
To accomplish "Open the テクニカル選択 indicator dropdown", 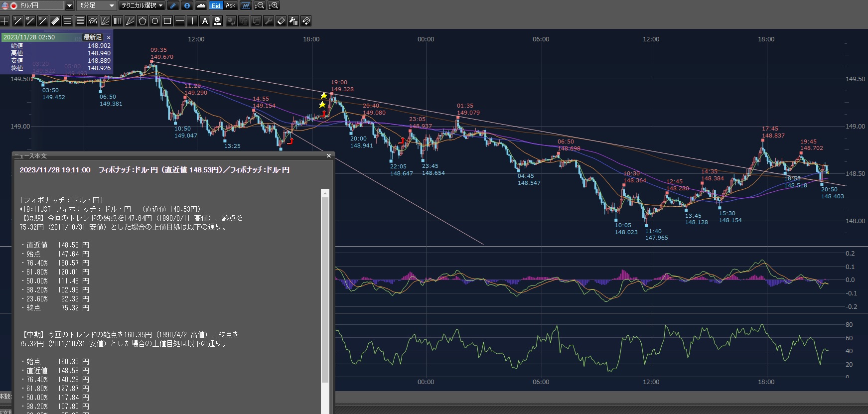I will pyautogui.click(x=160, y=5).
